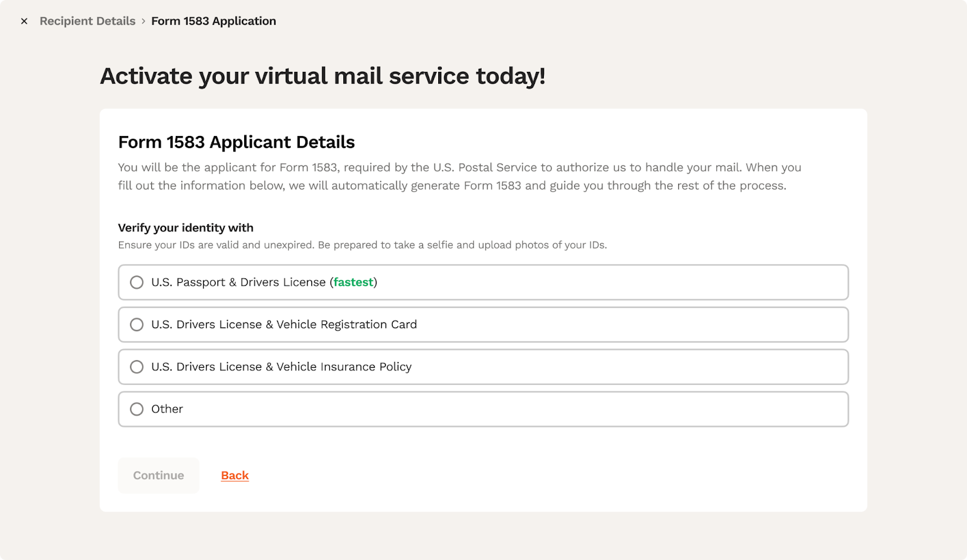Viewport: 967px width, 560px height.
Task: Select the Form 1583 Application breadcrumb
Action: coord(213,21)
